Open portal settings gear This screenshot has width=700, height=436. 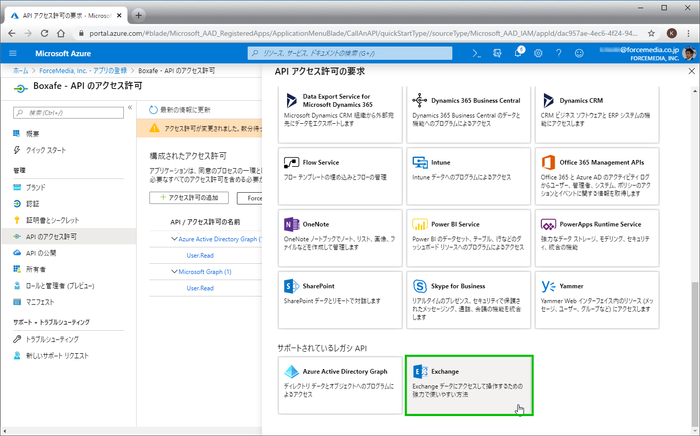click(538, 54)
